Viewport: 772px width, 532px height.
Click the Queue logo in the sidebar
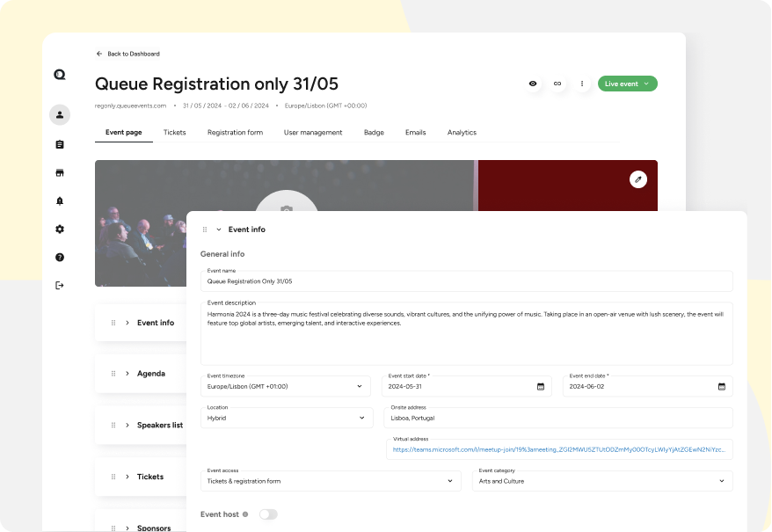[60, 75]
